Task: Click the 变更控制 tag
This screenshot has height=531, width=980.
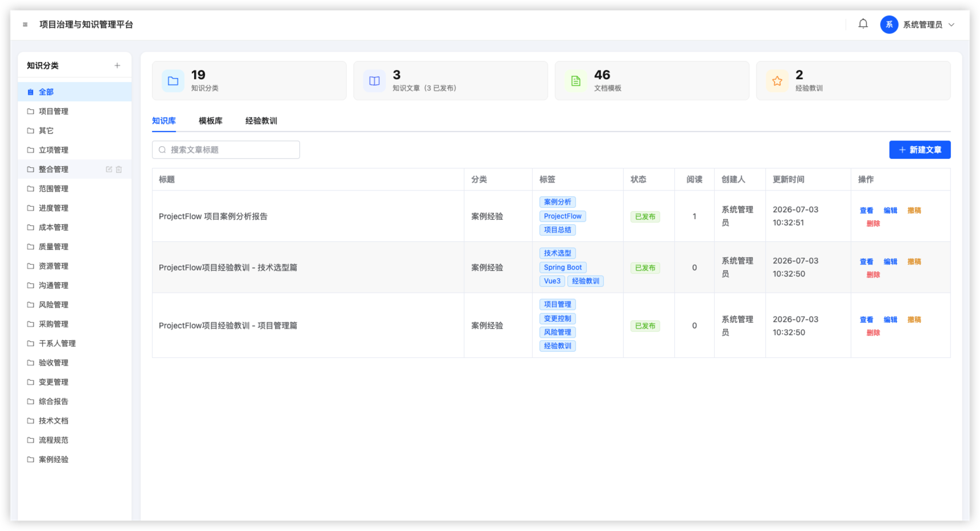Action: [558, 319]
